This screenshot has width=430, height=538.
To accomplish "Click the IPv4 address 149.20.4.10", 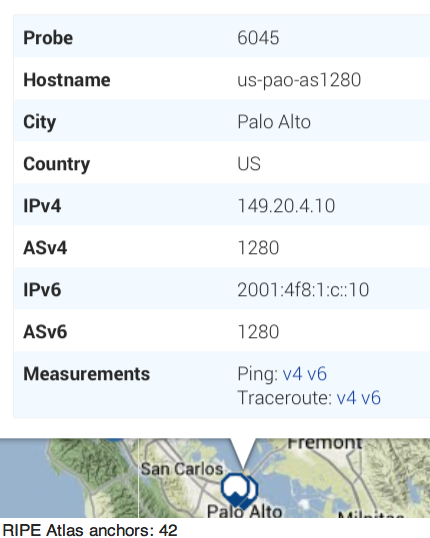I will click(286, 206).
